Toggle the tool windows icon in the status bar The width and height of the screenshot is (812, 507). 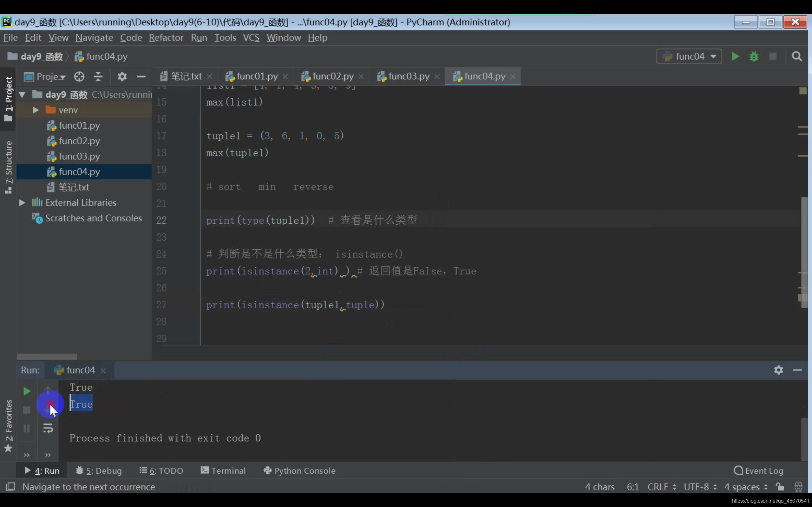(x=11, y=486)
